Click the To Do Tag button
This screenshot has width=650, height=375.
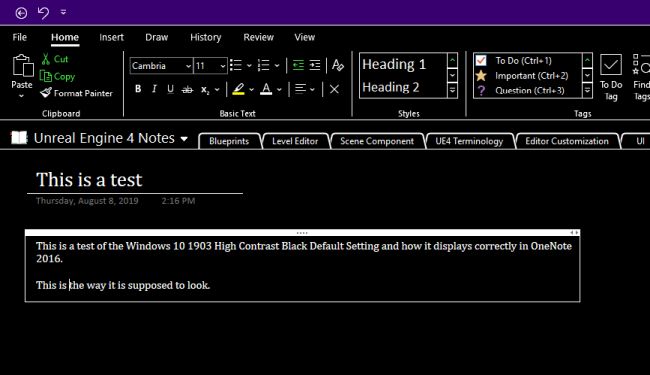tap(611, 77)
